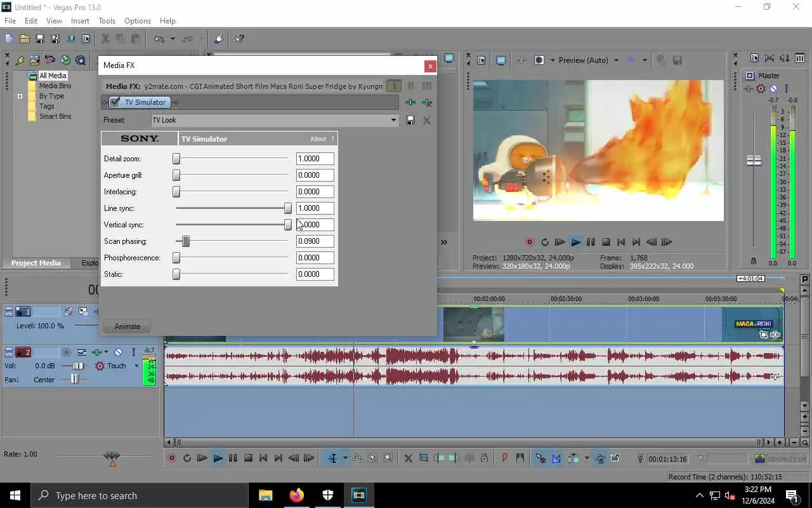The height and width of the screenshot is (508, 812).
Task: Open the Preset TV Look dropdown
Action: [x=393, y=120]
